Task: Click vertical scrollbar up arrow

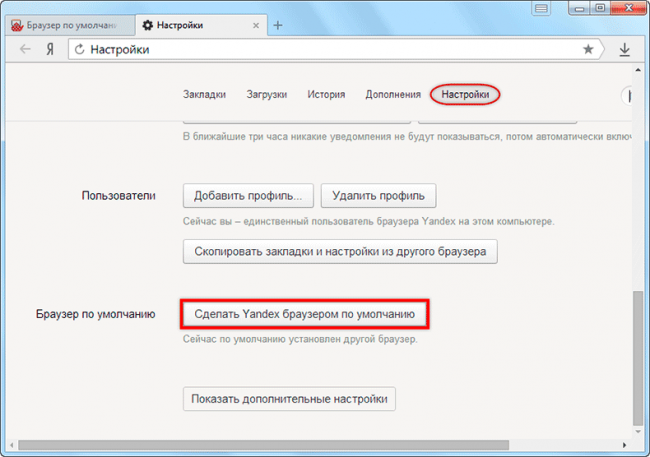Action: tap(638, 70)
